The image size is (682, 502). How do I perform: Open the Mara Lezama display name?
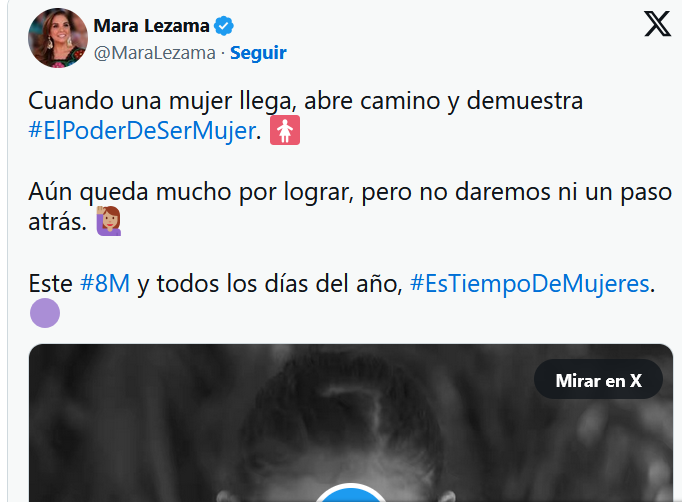(x=151, y=26)
